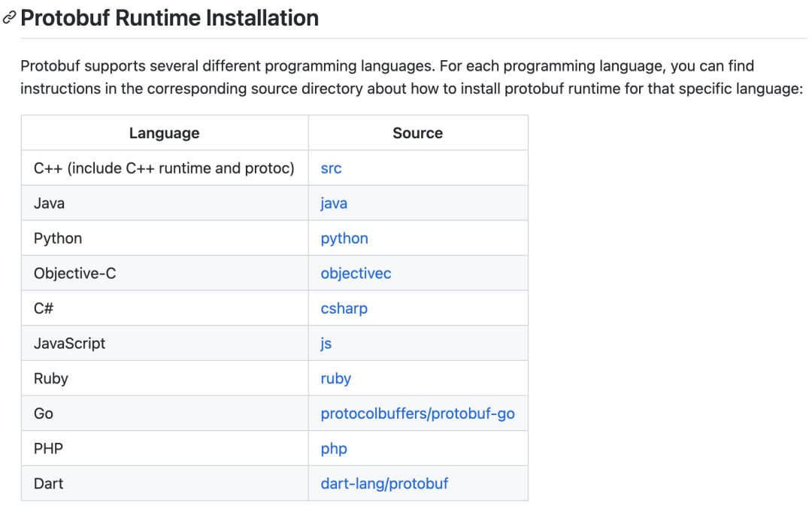Image resolution: width=812 pixels, height=521 pixels.
Task: Follow the python directory link
Action: click(x=344, y=239)
